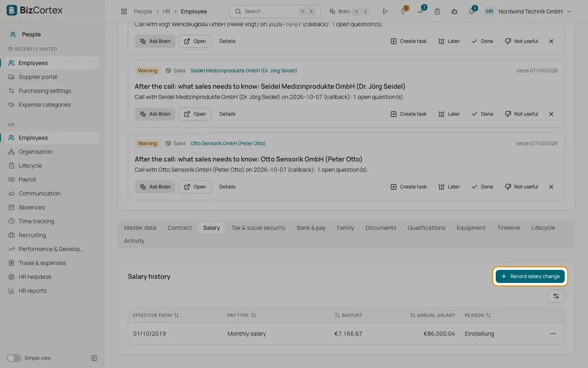
Task: Sort salary history by Effective From
Action: (156, 315)
